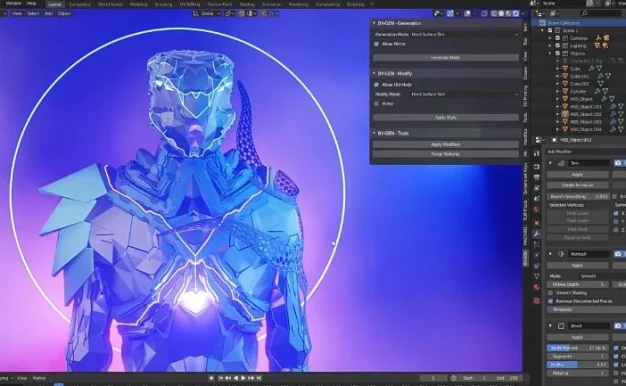Switch to the Rendering workspace tab
The image size is (626, 386).
299,4
